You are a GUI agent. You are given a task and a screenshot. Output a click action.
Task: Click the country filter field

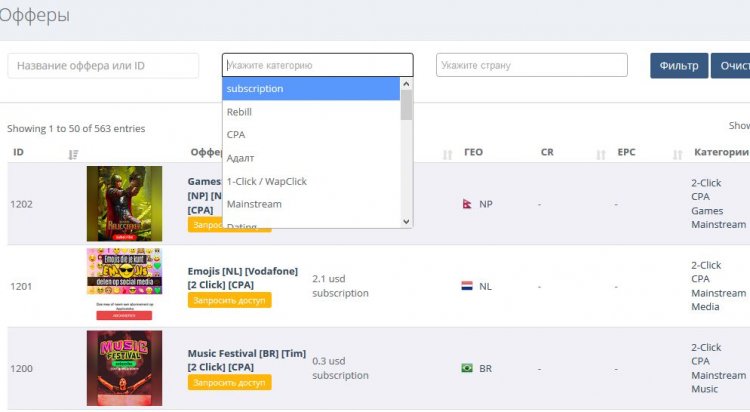(x=531, y=65)
